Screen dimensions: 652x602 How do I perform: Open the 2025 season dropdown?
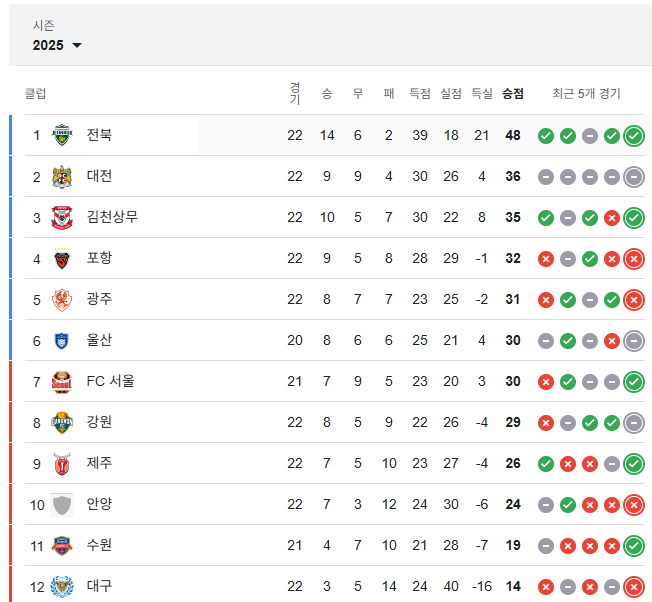[x=57, y=45]
